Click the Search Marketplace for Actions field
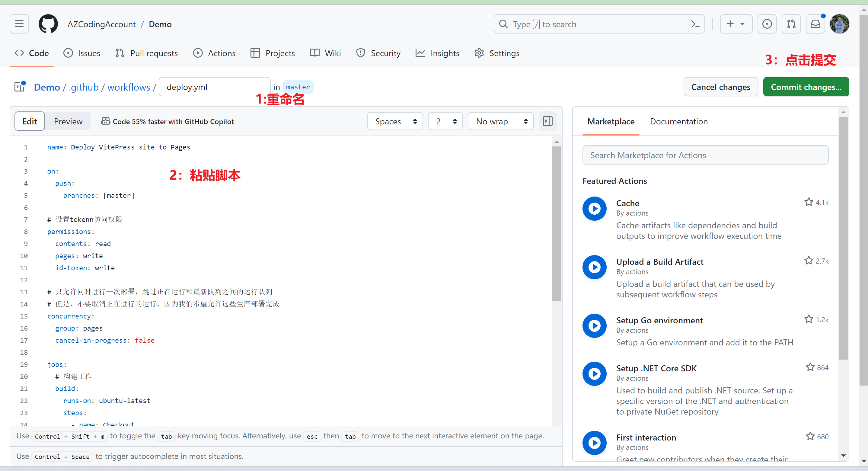 [x=705, y=155]
